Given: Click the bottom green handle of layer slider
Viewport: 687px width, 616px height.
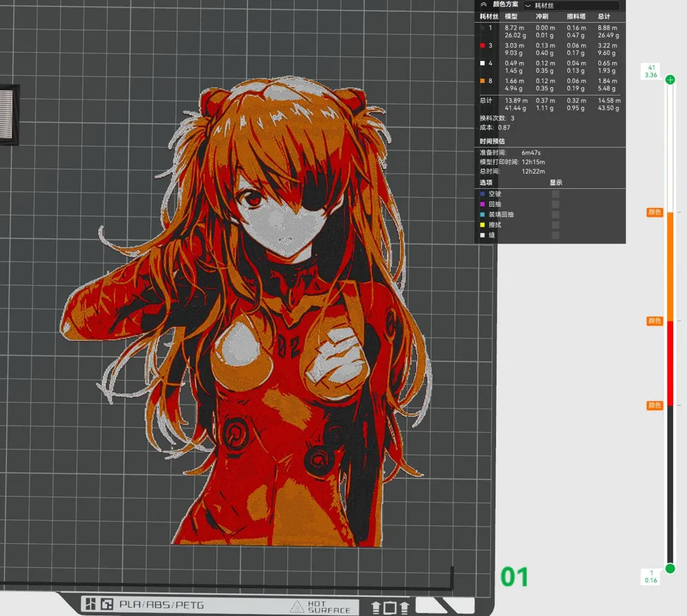Looking at the screenshot, I should click(670, 569).
